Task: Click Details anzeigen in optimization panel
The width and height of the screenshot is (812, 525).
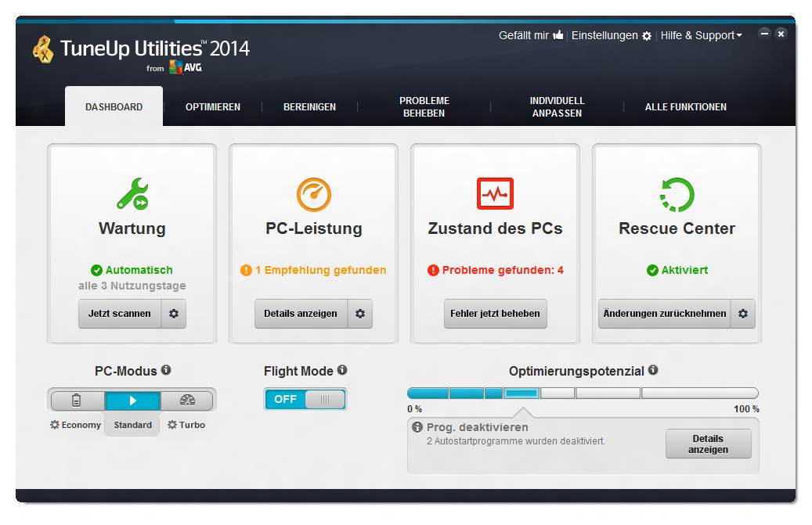Action: point(708,444)
